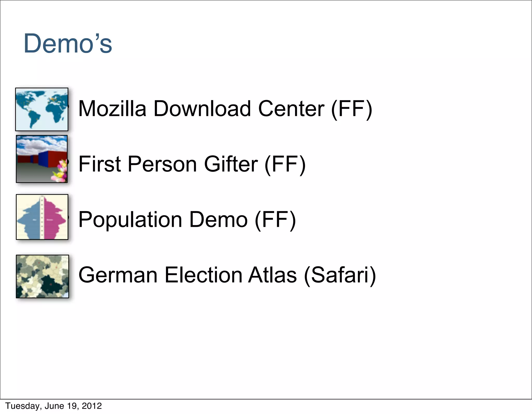Select the Demo's slide title
The image size is (532, 414).
pyautogui.click(x=68, y=43)
